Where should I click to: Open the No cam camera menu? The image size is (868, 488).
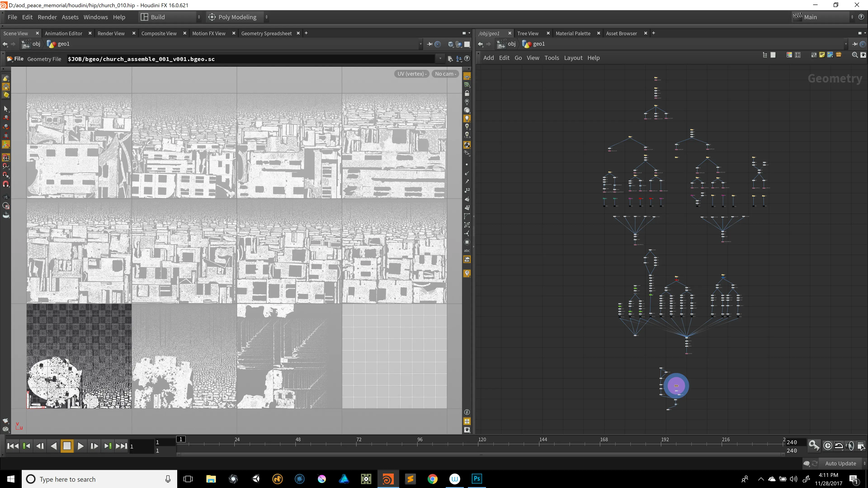[445, 74]
